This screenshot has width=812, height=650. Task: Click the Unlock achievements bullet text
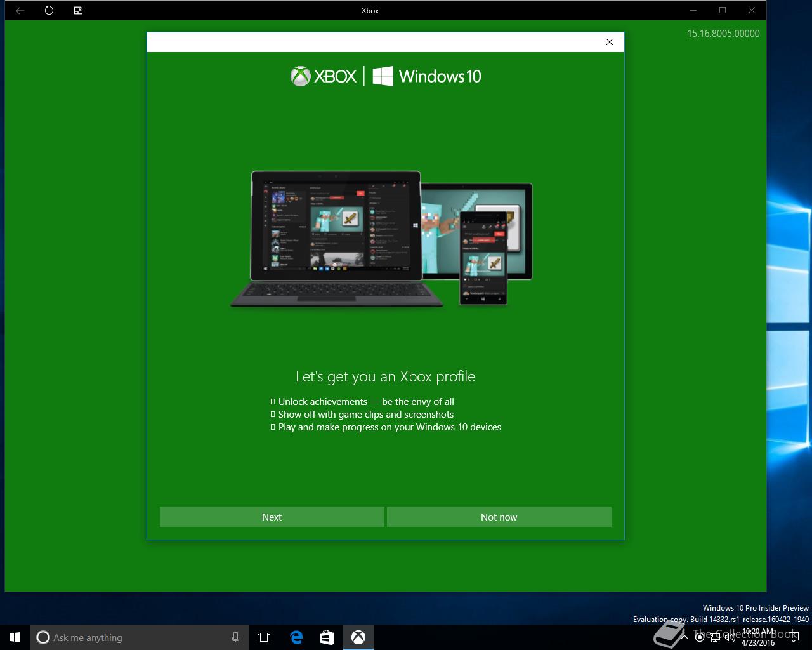[x=366, y=401]
